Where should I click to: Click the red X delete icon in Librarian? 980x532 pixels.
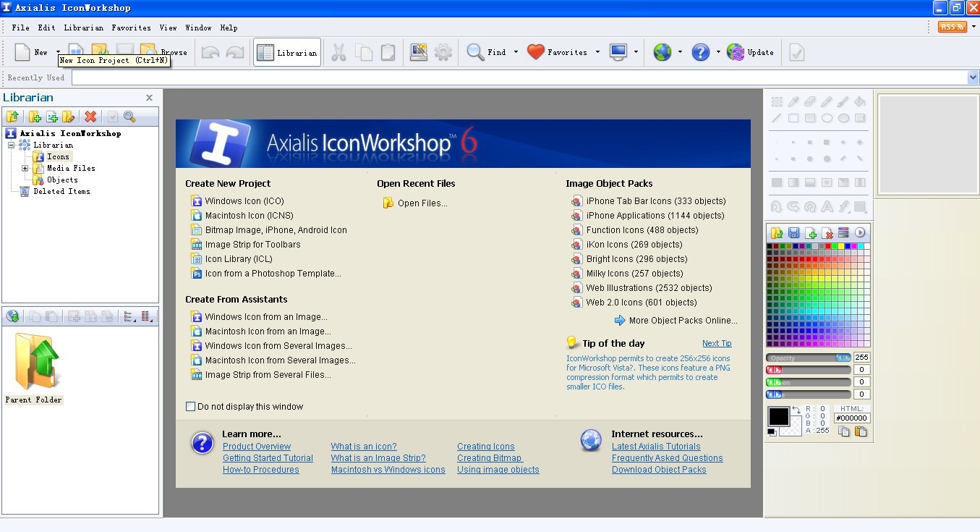click(90, 117)
